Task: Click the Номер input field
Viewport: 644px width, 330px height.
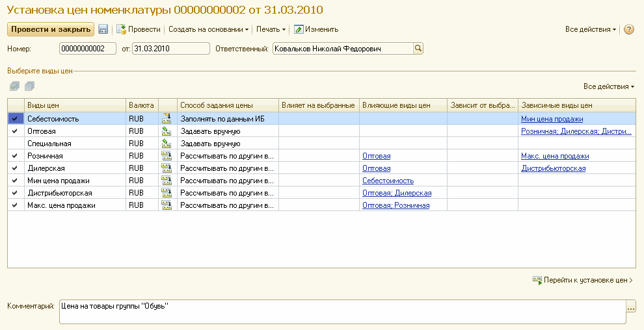Action: [87, 48]
